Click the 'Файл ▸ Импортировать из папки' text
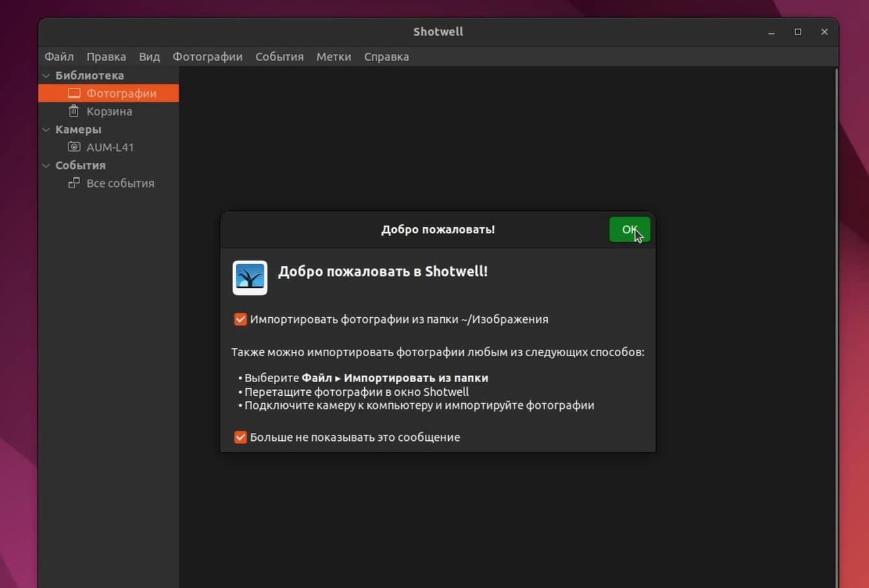The height and width of the screenshot is (588, 869). point(395,378)
